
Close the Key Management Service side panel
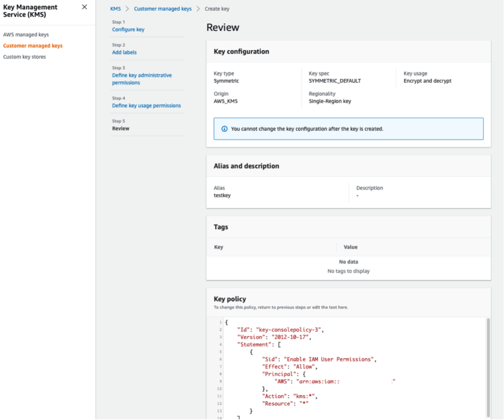pos(84,7)
